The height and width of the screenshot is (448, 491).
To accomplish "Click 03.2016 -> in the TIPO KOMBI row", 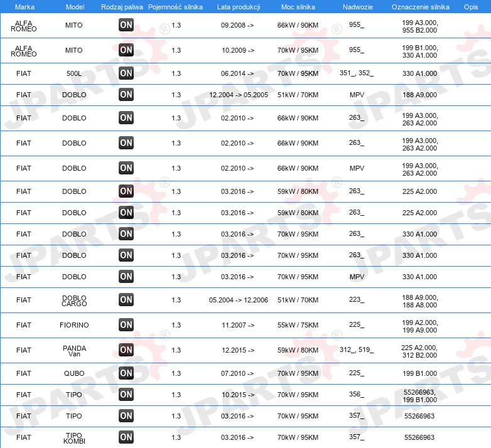I will (x=237, y=437).
